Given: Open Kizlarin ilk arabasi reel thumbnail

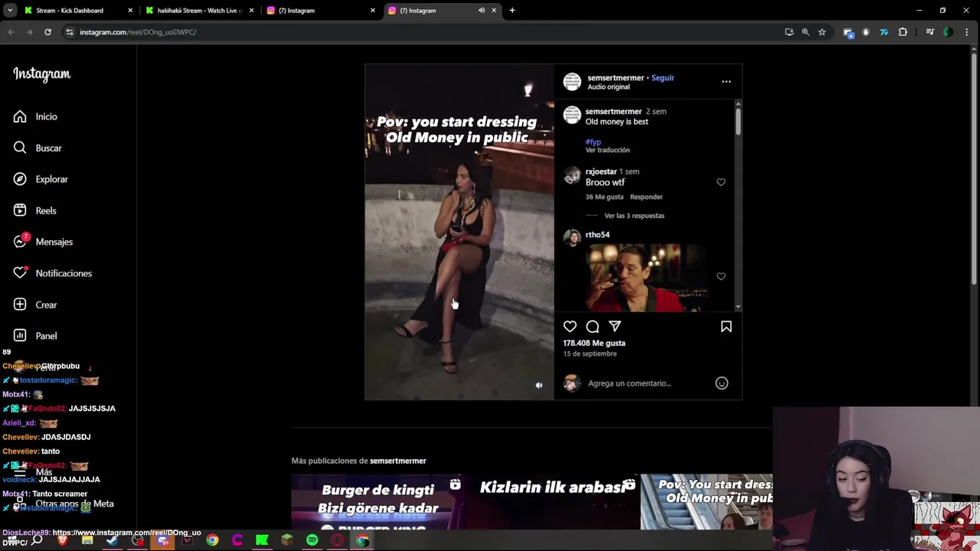Looking at the screenshot, I should tap(553, 502).
